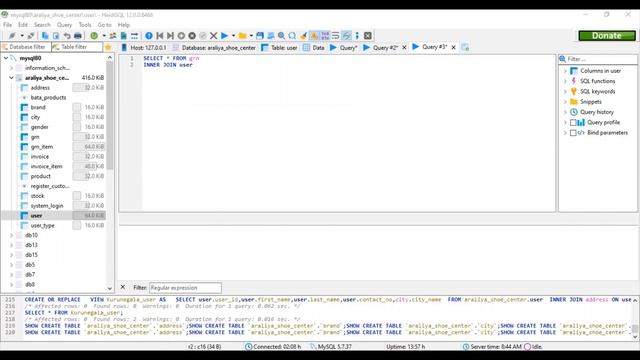Expand the information_sch... database node
Viewport: 640px width, 360px height.
[x=11, y=68]
